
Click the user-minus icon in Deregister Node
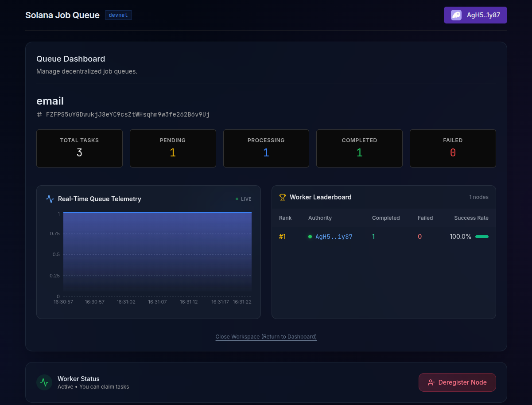point(431,382)
